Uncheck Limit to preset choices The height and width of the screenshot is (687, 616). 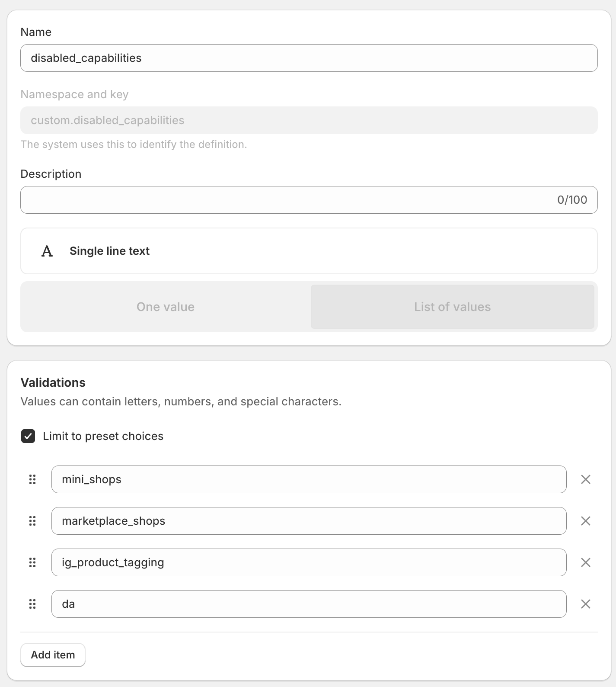(x=28, y=436)
